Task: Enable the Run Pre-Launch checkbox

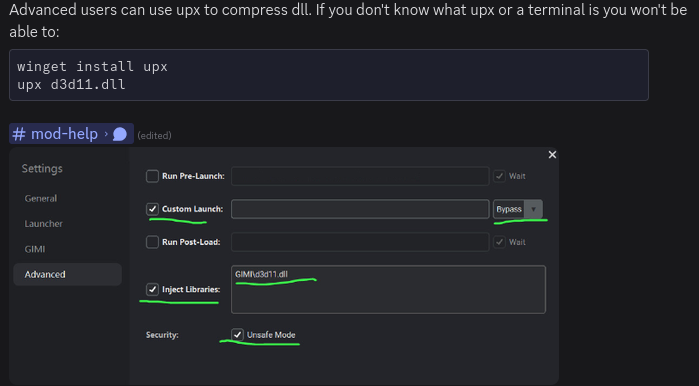Action: pos(152,176)
